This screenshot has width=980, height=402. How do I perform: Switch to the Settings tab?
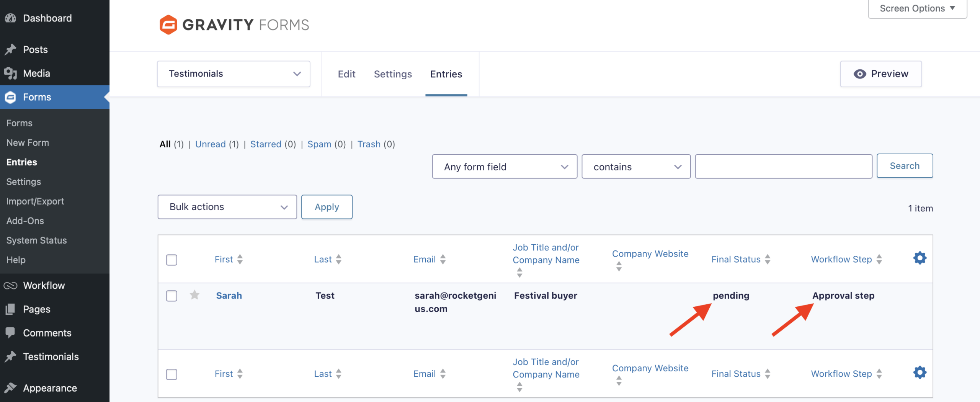(393, 74)
